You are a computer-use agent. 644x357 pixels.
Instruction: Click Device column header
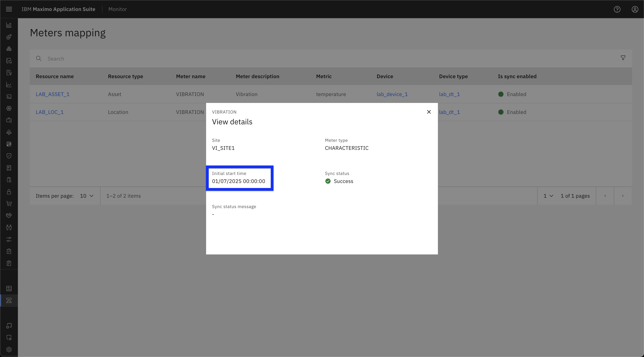(385, 76)
